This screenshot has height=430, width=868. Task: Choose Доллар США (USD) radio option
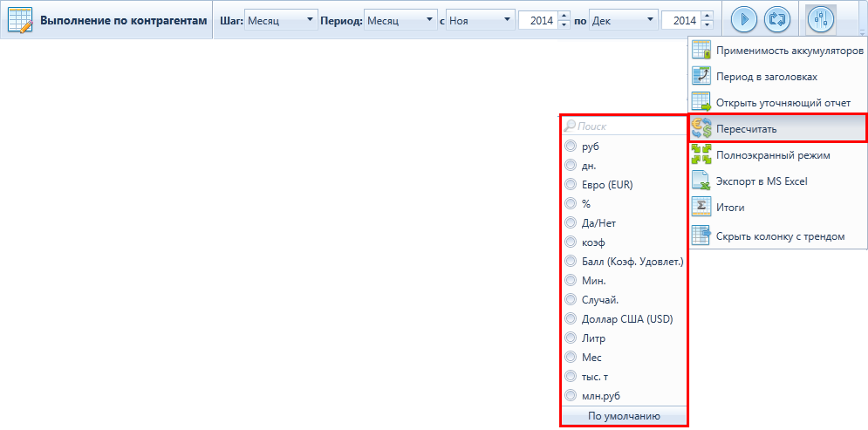(571, 318)
